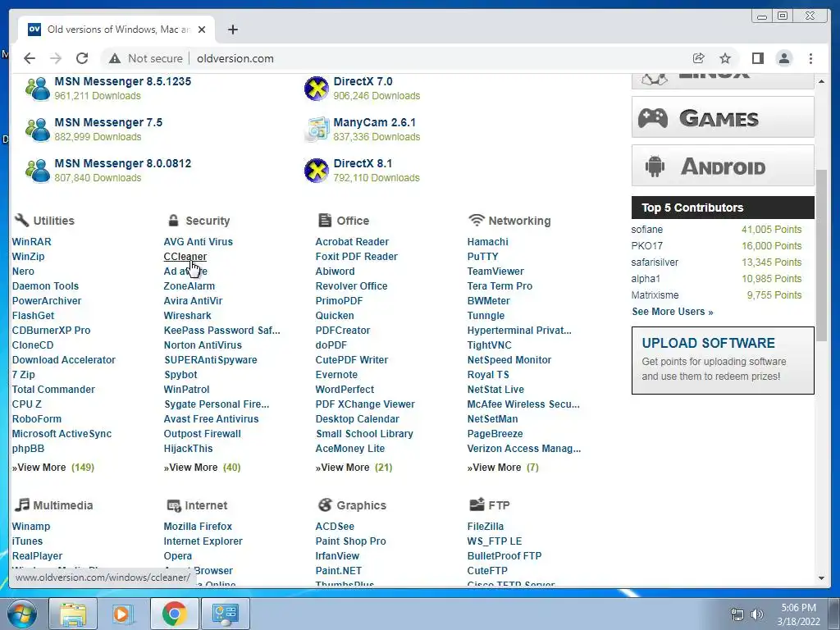Open the Hamachi link

tap(487, 242)
